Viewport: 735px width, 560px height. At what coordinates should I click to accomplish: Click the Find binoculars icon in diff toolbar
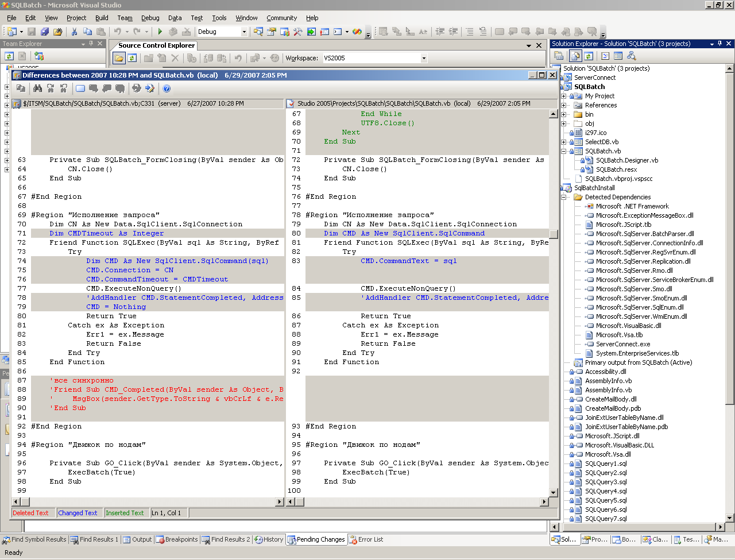37,88
